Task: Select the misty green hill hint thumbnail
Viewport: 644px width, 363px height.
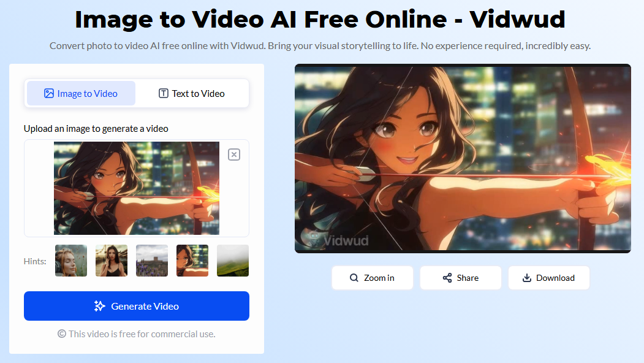Action: tap(233, 261)
